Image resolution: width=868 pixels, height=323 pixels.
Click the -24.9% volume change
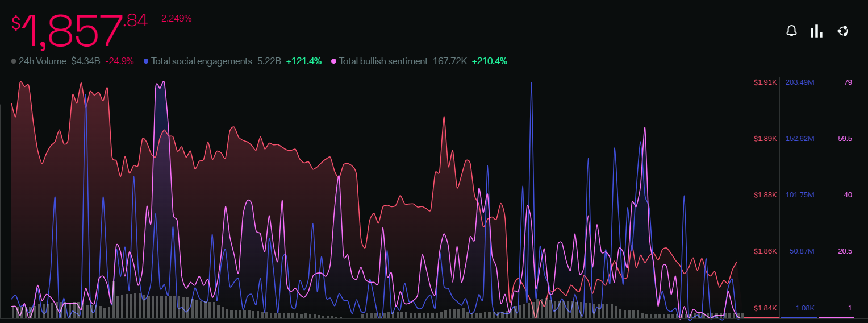click(119, 61)
